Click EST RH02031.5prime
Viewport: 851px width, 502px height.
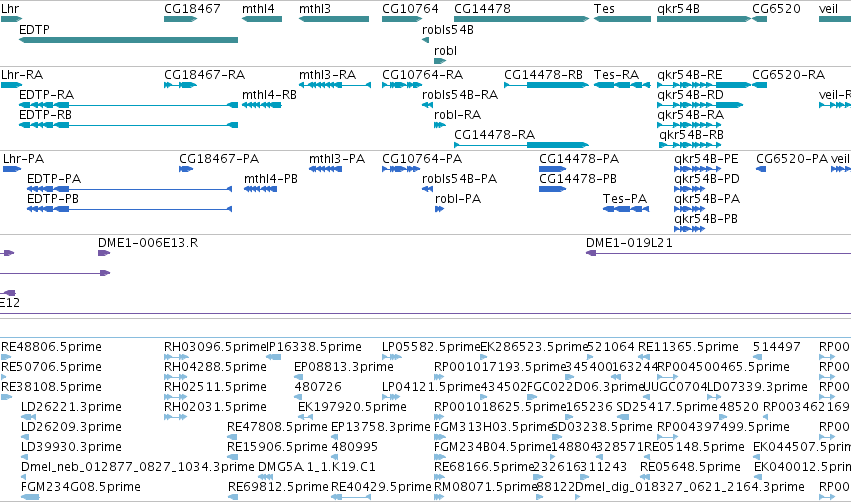215,407
